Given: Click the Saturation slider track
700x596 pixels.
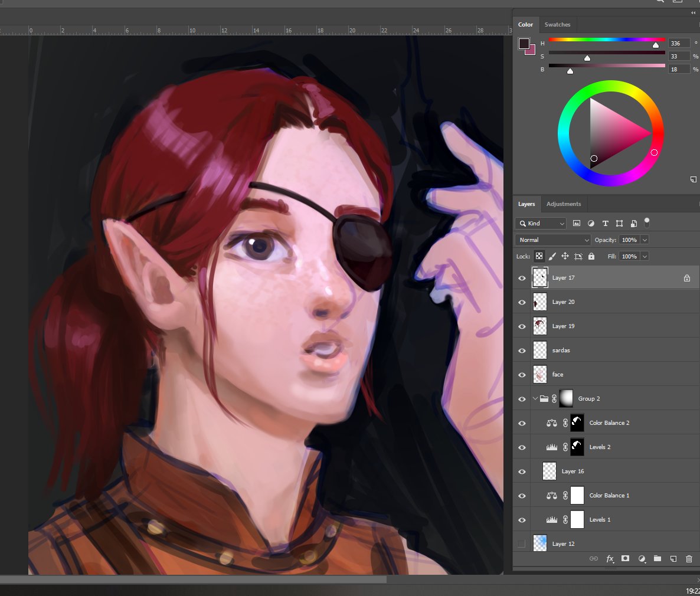Looking at the screenshot, I should (607, 53).
